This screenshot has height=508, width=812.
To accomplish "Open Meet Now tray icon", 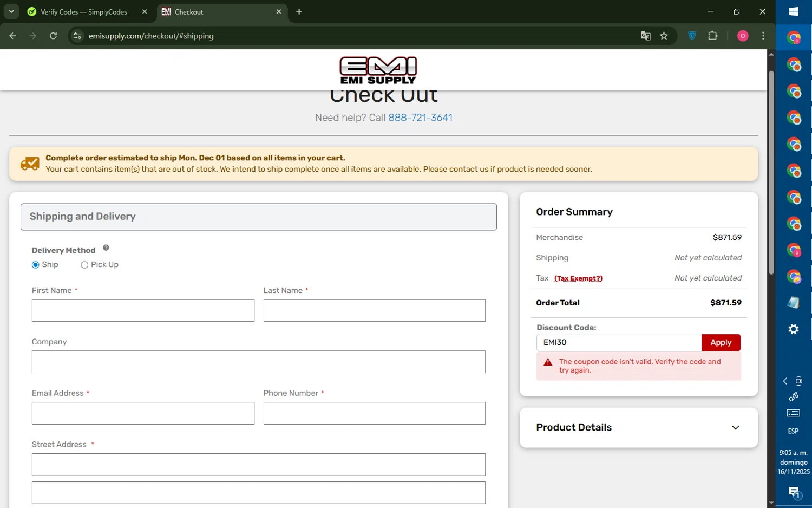I will tap(798, 381).
